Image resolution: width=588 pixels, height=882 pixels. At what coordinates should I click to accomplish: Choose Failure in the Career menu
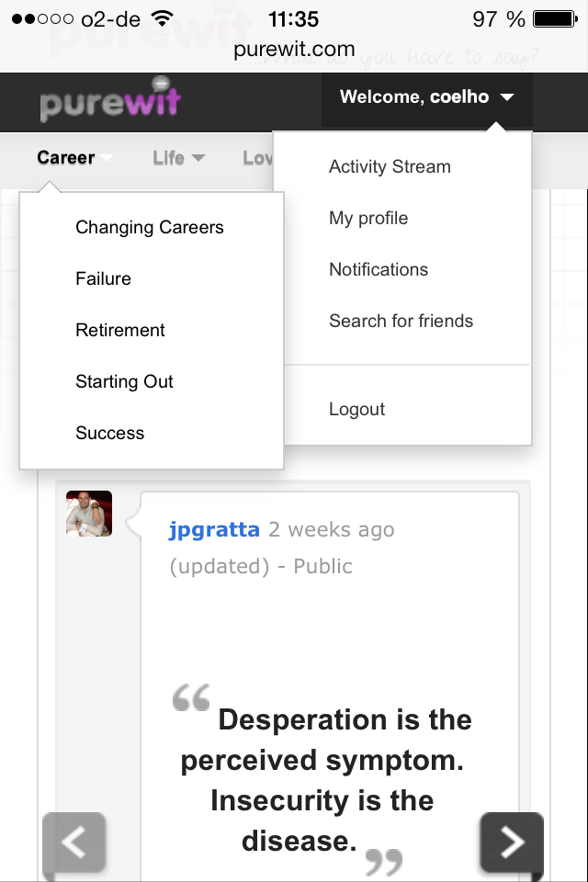pos(103,279)
